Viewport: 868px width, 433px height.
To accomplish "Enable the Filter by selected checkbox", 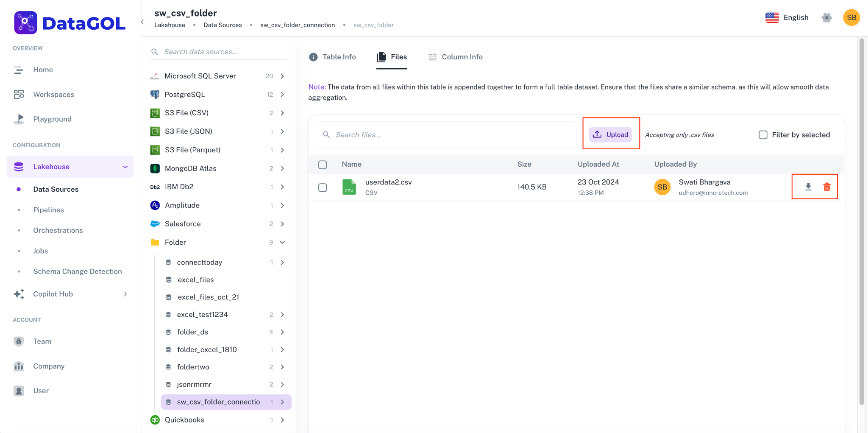I will (763, 135).
